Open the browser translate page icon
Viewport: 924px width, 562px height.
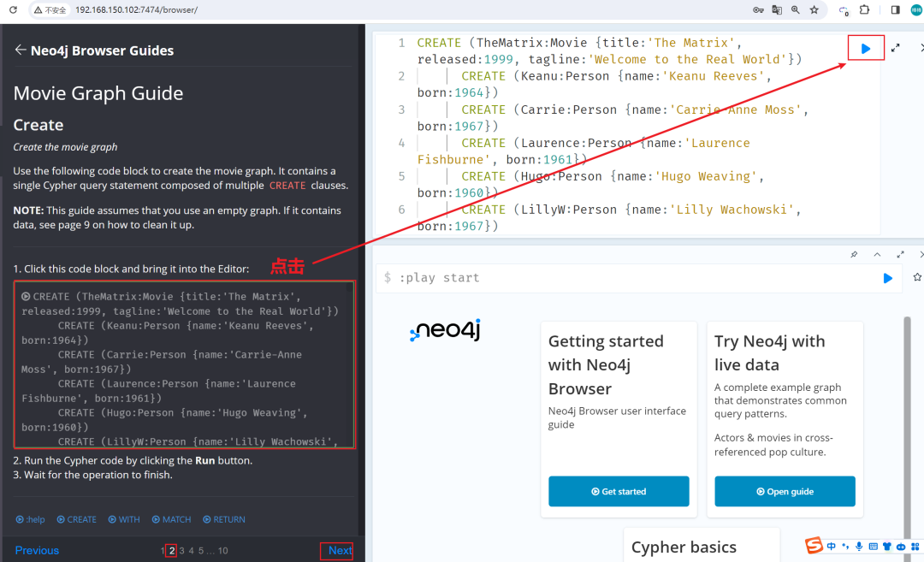tap(777, 9)
